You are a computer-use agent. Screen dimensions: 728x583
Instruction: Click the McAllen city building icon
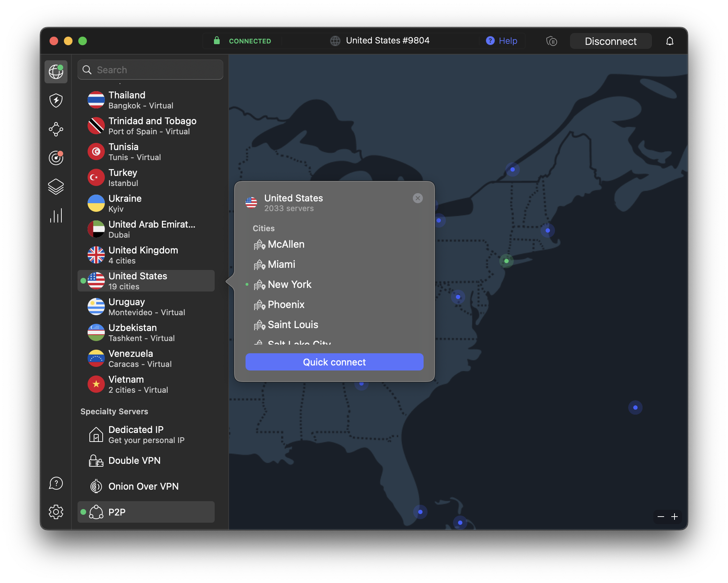pyautogui.click(x=260, y=244)
